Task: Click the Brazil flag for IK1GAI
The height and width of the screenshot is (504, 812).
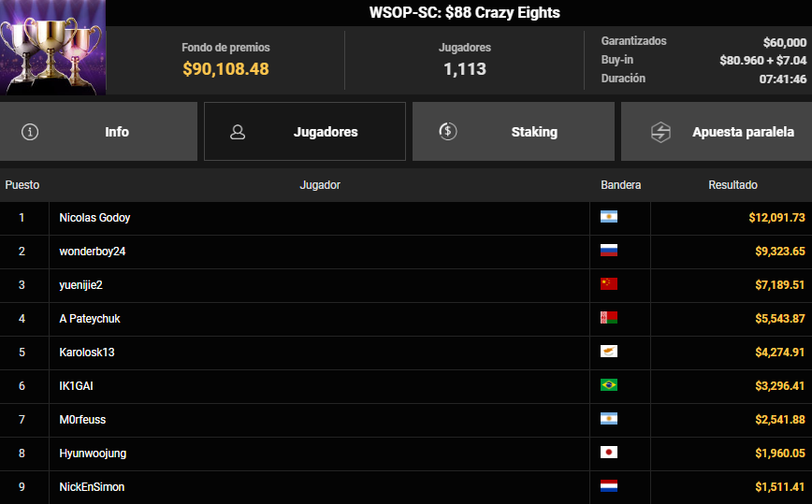Action: [609, 385]
